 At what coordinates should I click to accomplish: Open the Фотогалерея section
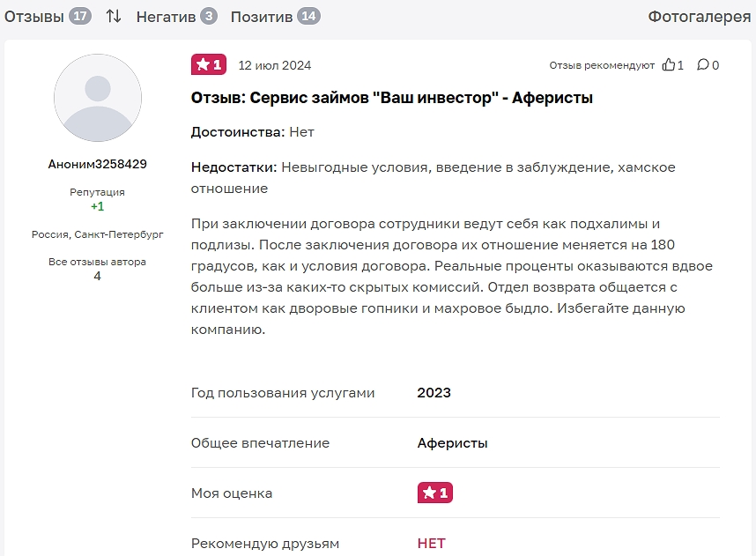coord(699,16)
